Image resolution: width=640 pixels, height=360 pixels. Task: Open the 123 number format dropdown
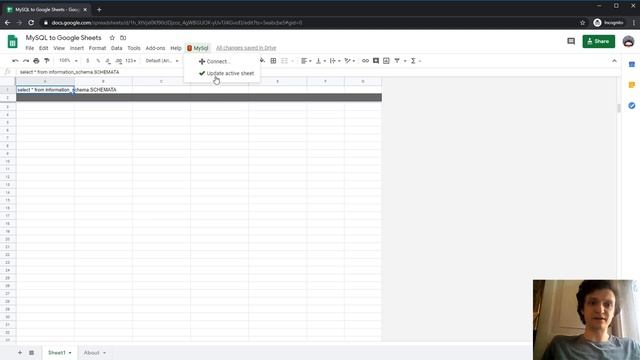131,61
